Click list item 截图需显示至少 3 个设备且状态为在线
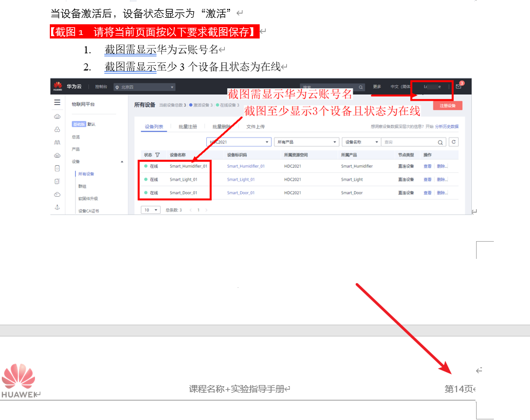This screenshot has height=420, width=530. pos(193,67)
